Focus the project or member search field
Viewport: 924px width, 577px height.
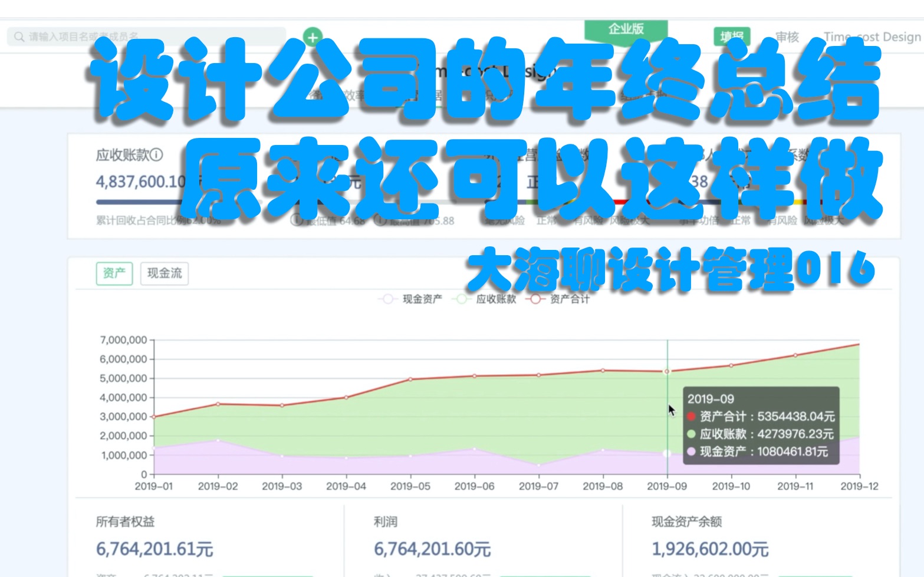coord(146,37)
